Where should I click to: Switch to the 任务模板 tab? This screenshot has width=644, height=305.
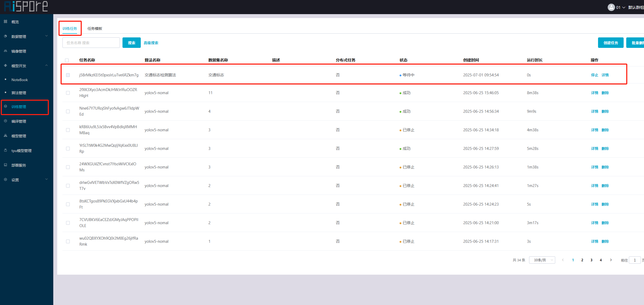(95, 29)
